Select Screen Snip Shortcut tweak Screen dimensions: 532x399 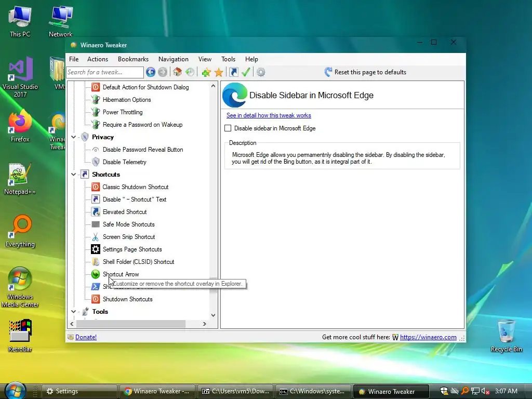(x=129, y=237)
